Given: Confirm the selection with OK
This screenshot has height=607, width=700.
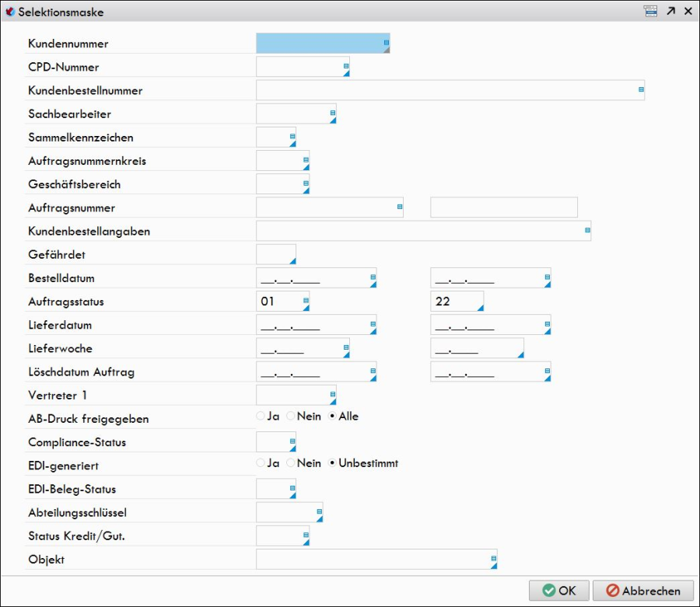Looking at the screenshot, I should pyautogui.click(x=559, y=591).
